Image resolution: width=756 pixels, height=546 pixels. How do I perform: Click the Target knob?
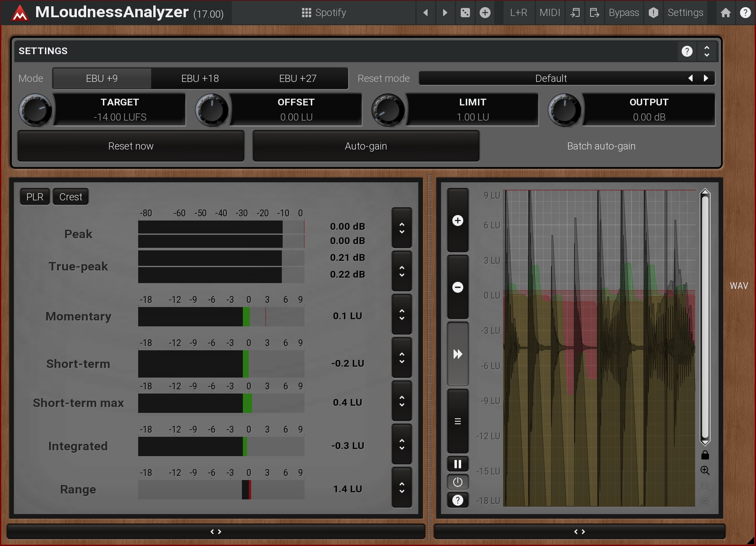click(x=35, y=110)
